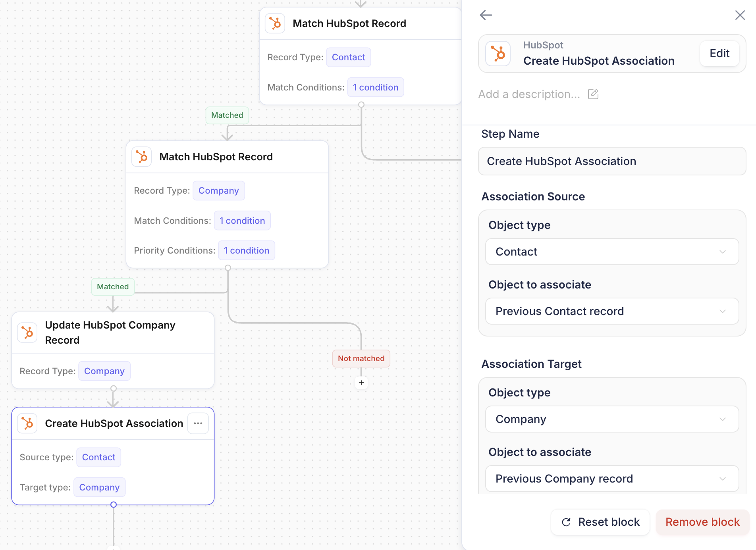Click the three-dots menu on Create HubSpot Association node
The width and height of the screenshot is (756, 550).
[x=198, y=423]
